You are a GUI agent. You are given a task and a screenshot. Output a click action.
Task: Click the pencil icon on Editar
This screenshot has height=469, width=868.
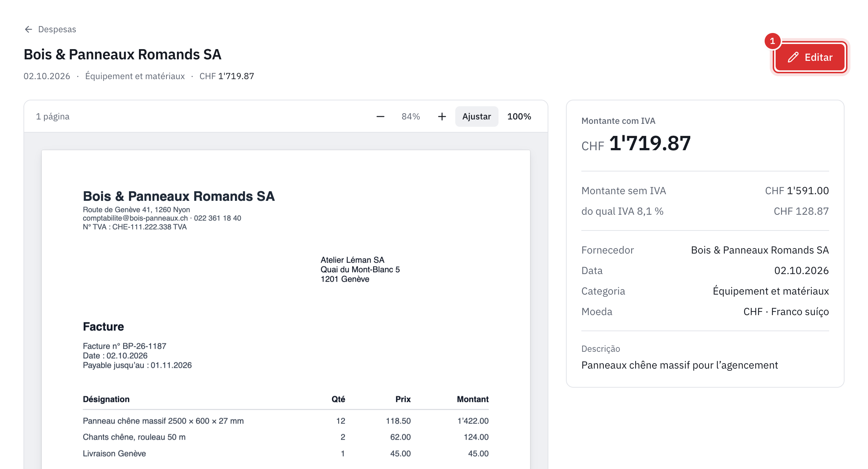pyautogui.click(x=793, y=57)
